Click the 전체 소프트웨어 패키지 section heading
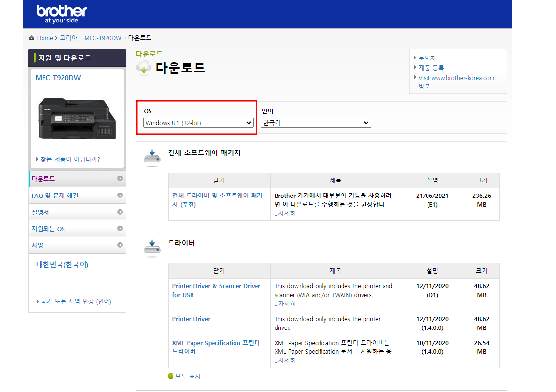The height and width of the screenshot is (392, 556). pos(204,153)
